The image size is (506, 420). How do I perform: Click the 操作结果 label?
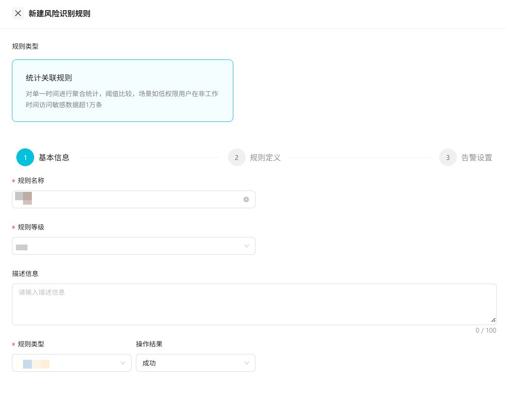coord(149,344)
